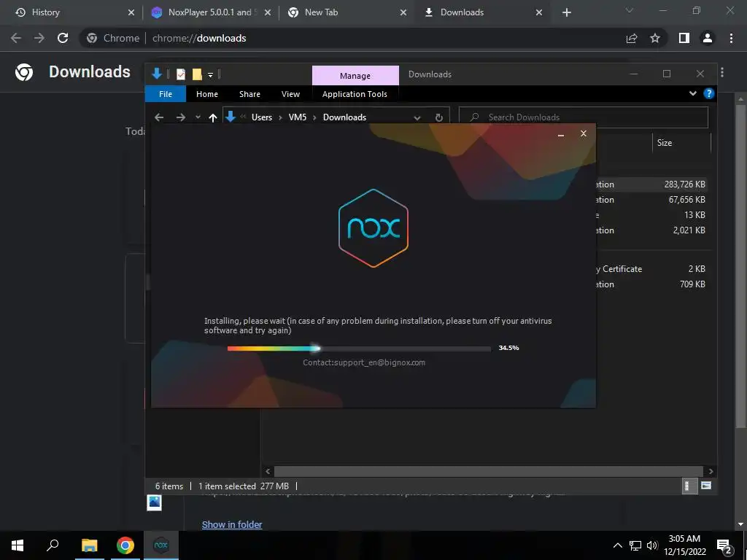Open a new Chrome tab with plus
747x560 pixels.
[566, 12]
